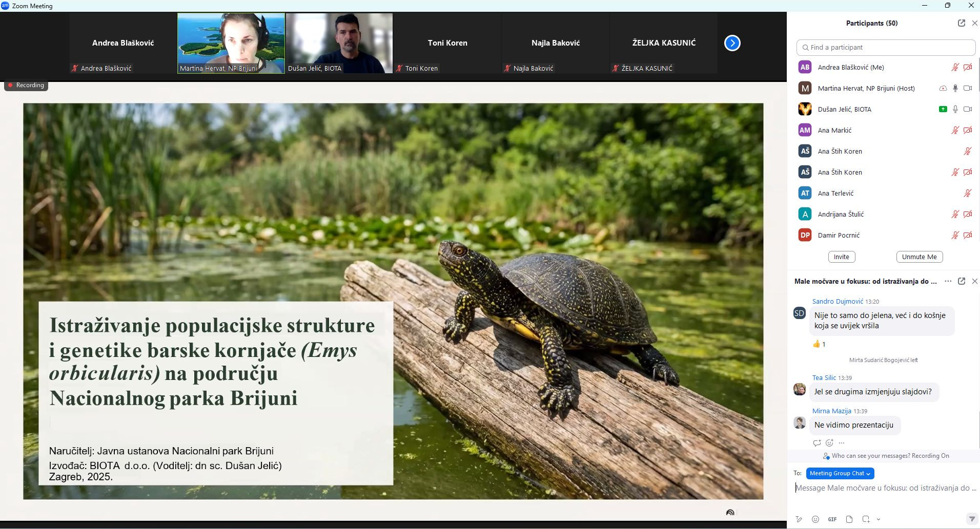Pop out the Participants panel

click(962, 23)
